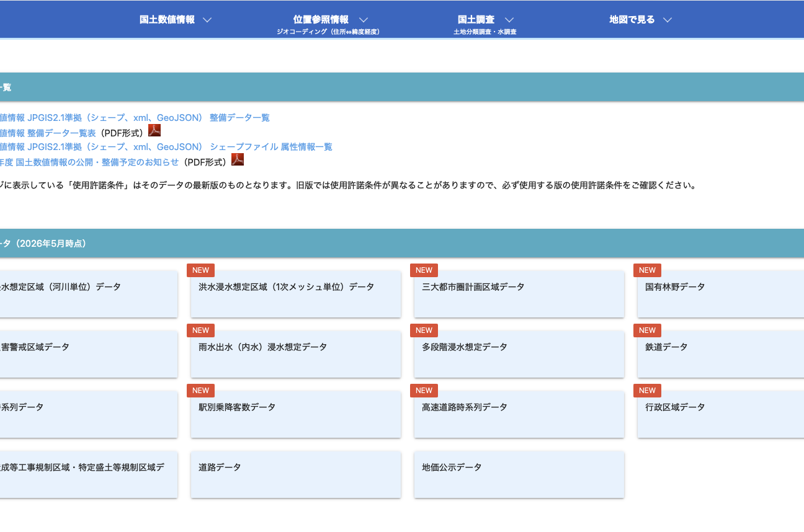
Task: Open 国有林野データ card
Action: [x=721, y=294]
